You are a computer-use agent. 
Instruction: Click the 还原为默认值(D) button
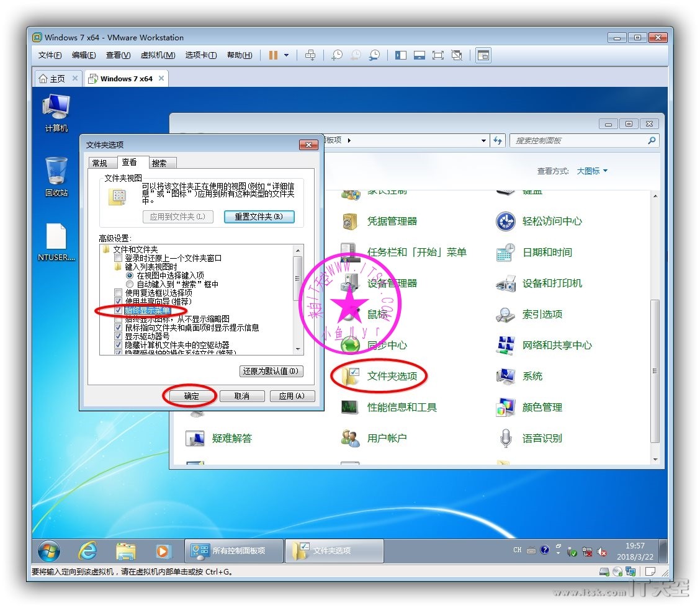pyautogui.click(x=271, y=371)
